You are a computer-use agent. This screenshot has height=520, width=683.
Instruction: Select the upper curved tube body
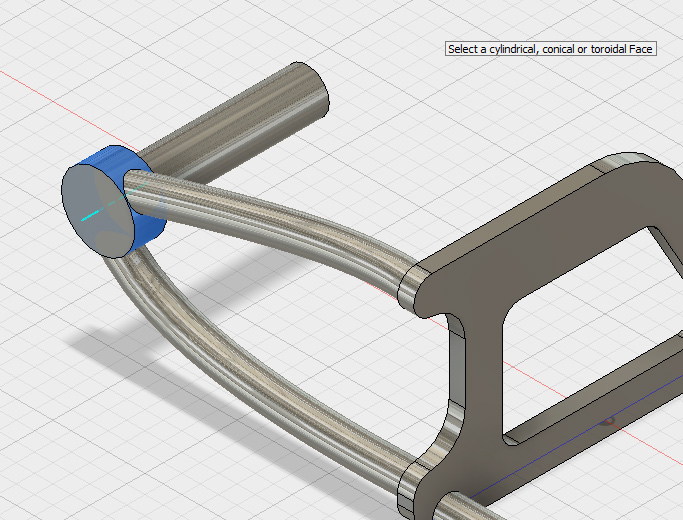pos(290,220)
